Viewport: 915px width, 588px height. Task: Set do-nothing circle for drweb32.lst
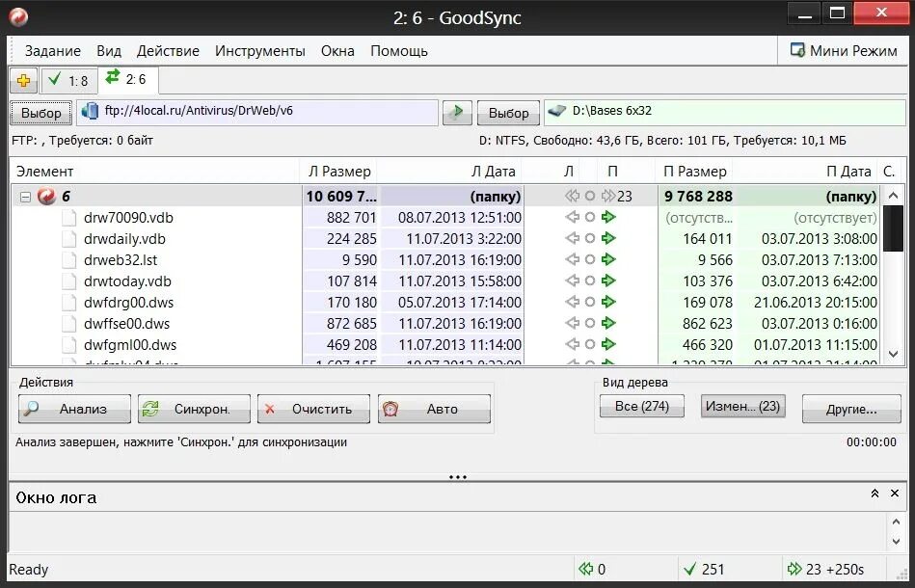pyautogui.click(x=590, y=259)
